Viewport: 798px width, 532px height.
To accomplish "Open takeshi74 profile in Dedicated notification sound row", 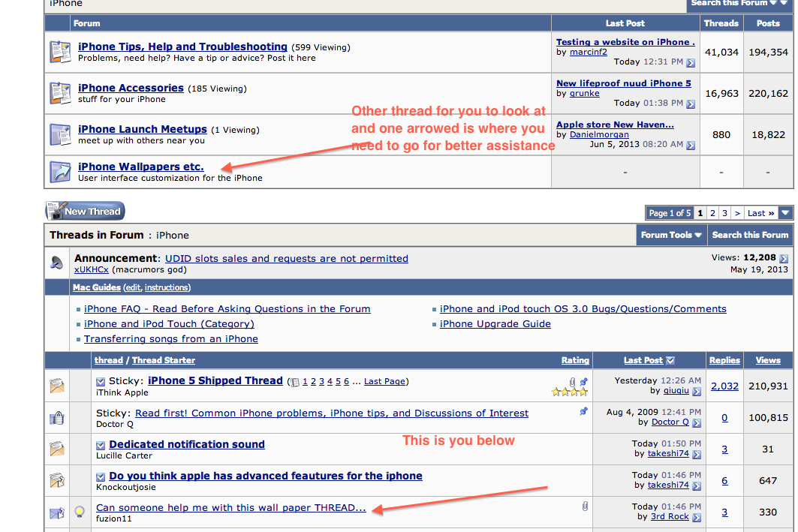I will click(x=668, y=454).
